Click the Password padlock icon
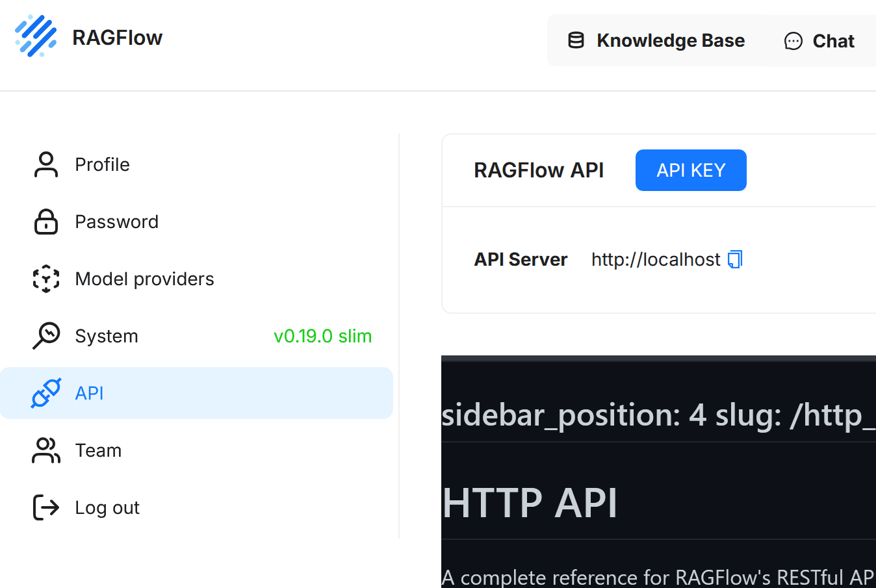 point(45,222)
